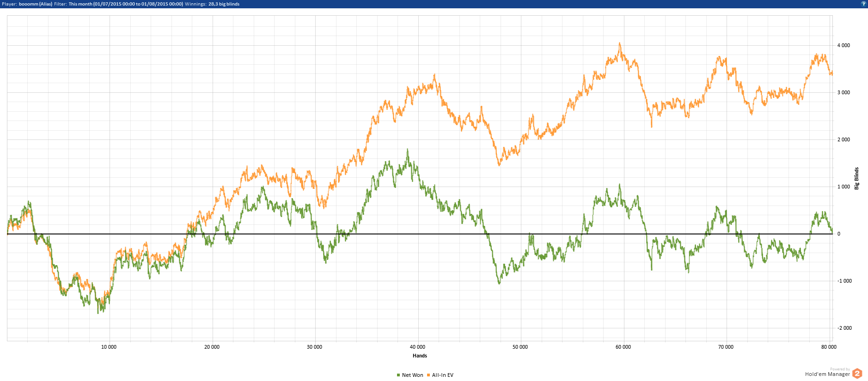Click the green Net Won legend swatch

398,375
